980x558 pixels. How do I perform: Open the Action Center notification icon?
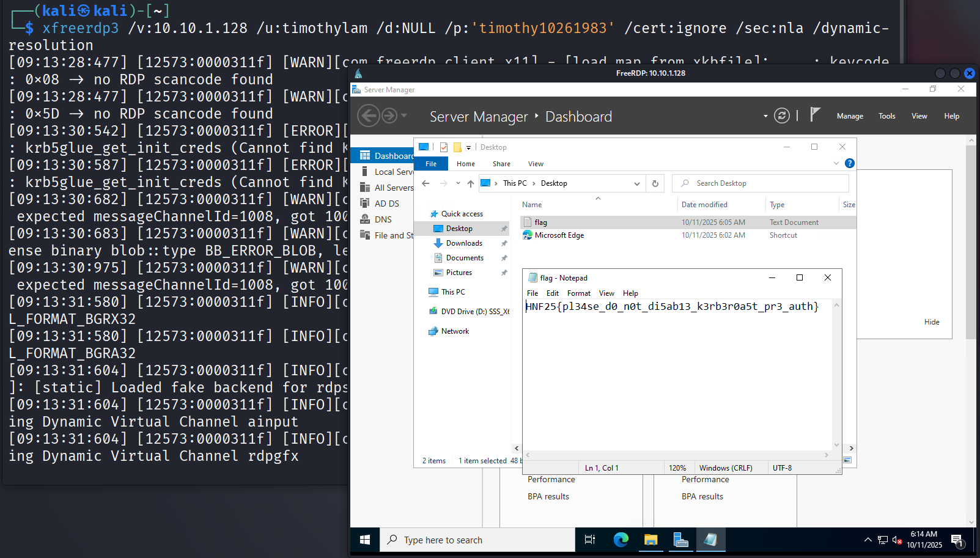pyautogui.click(x=957, y=540)
